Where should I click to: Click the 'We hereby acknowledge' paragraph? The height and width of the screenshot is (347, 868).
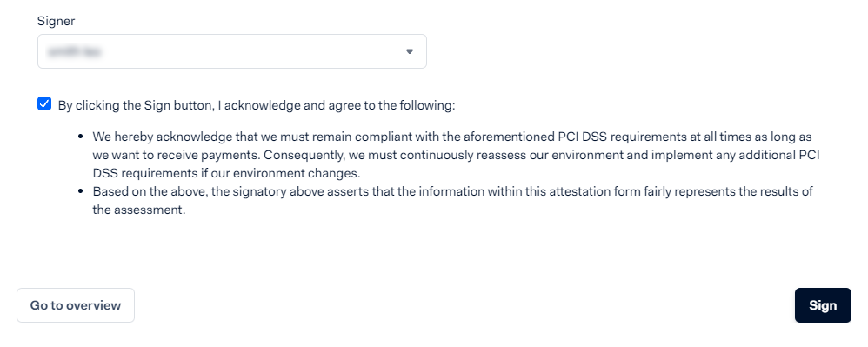pos(456,155)
